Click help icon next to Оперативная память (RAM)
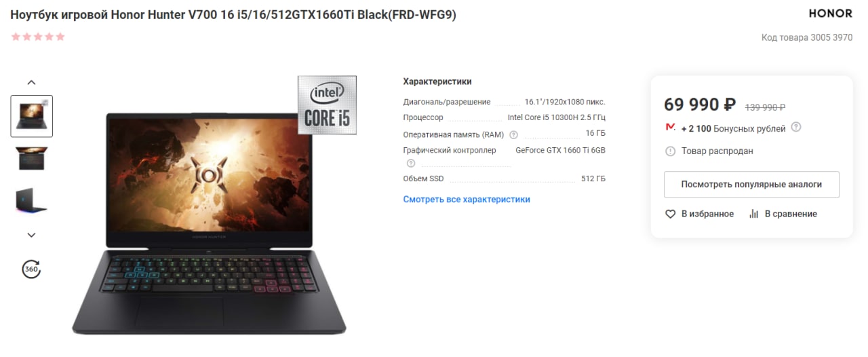Image resolution: width=868 pixels, height=357 pixels. click(513, 134)
